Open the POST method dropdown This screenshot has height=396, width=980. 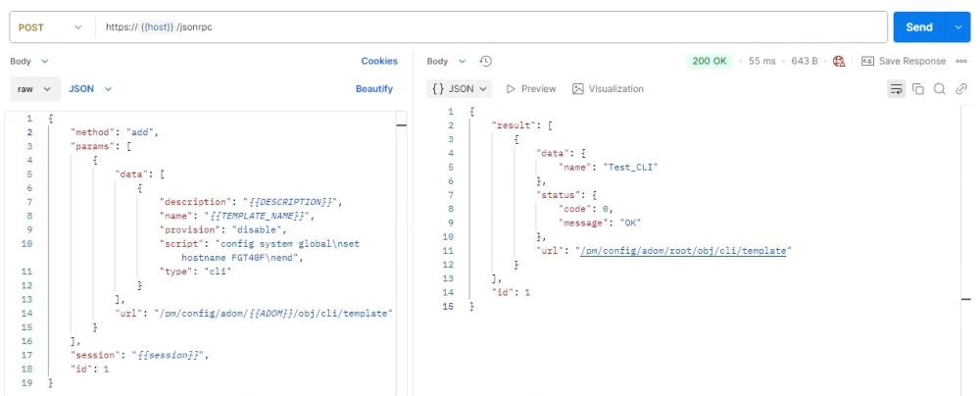(x=51, y=26)
